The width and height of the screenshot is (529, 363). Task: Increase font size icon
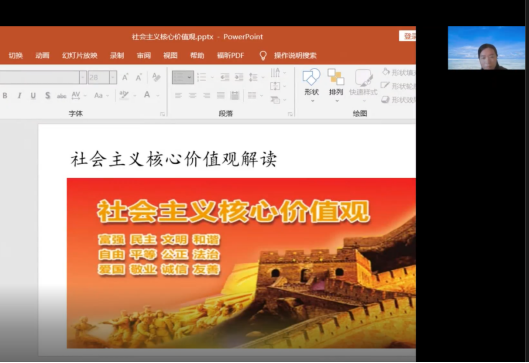click(125, 77)
